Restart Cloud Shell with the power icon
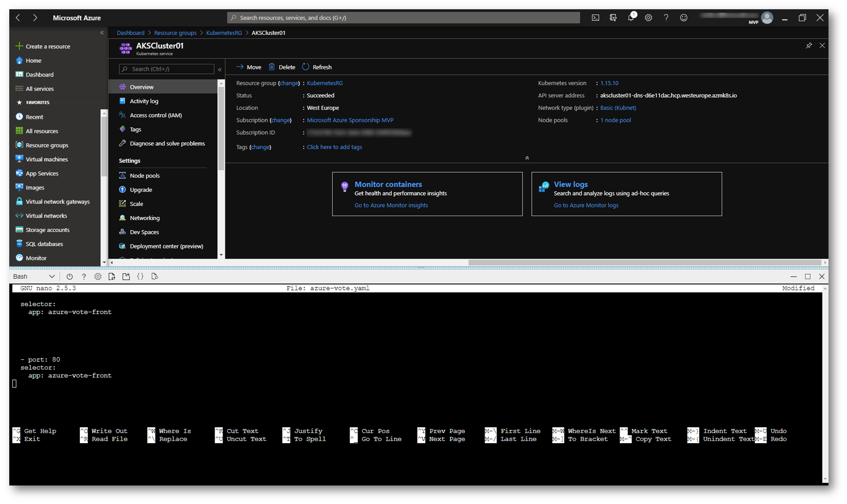 [70, 277]
